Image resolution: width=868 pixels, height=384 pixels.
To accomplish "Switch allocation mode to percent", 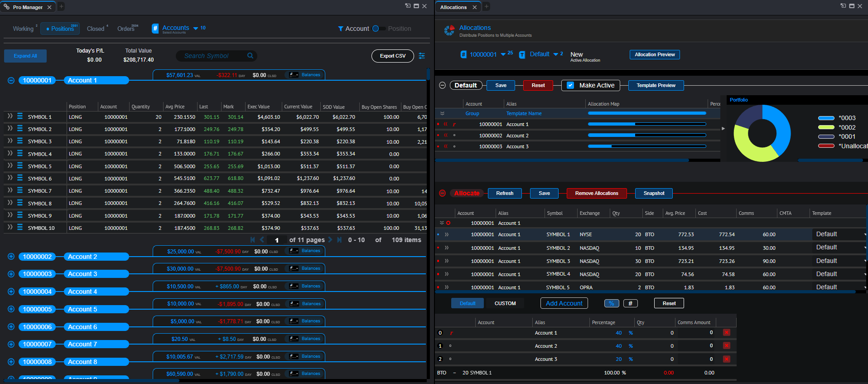I will (x=612, y=303).
